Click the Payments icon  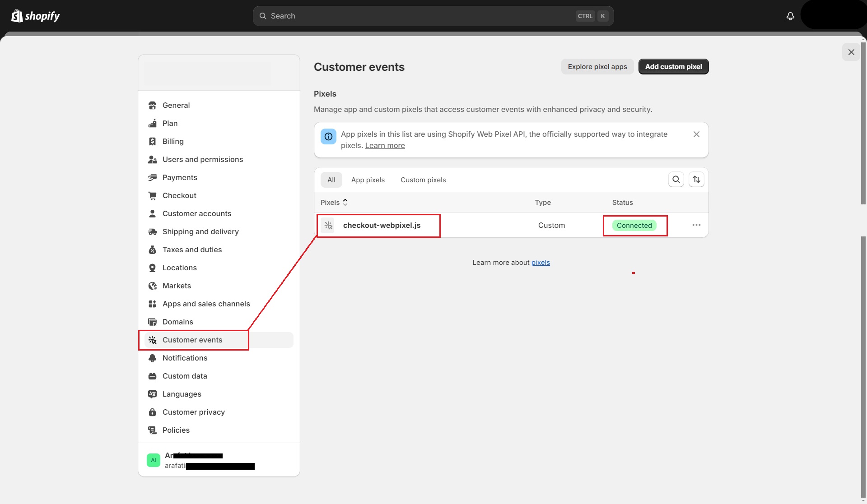click(x=153, y=177)
